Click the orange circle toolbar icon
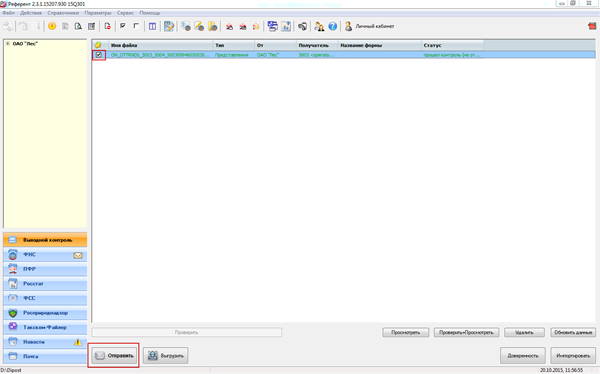Viewport: 600px width, 374px height. pyautogui.click(x=52, y=26)
